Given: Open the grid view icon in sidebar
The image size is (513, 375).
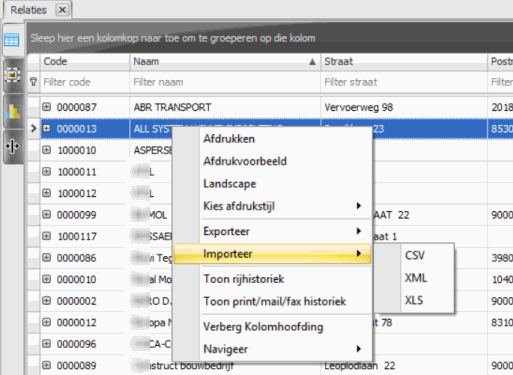Looking at the screenshot, I should [12, 41].
